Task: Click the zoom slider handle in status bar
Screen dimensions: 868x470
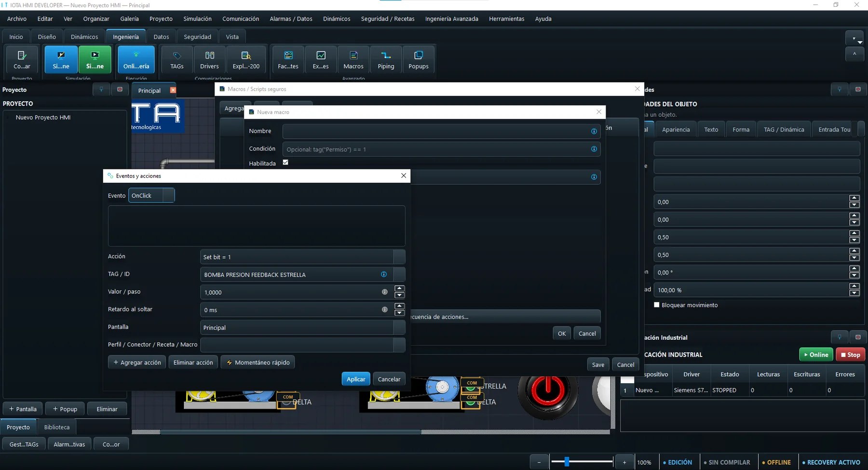Action: click(567, 462)
